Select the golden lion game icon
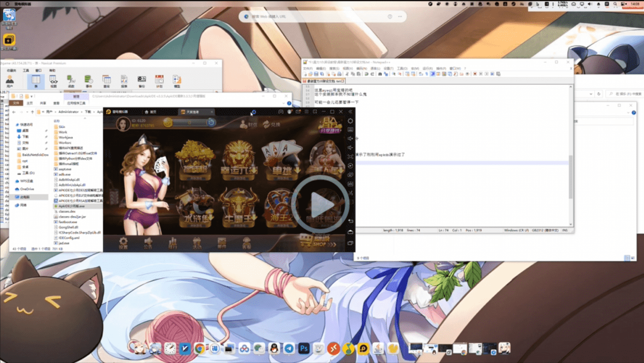Viewport: 644px width, 363px height. point(239,156)
